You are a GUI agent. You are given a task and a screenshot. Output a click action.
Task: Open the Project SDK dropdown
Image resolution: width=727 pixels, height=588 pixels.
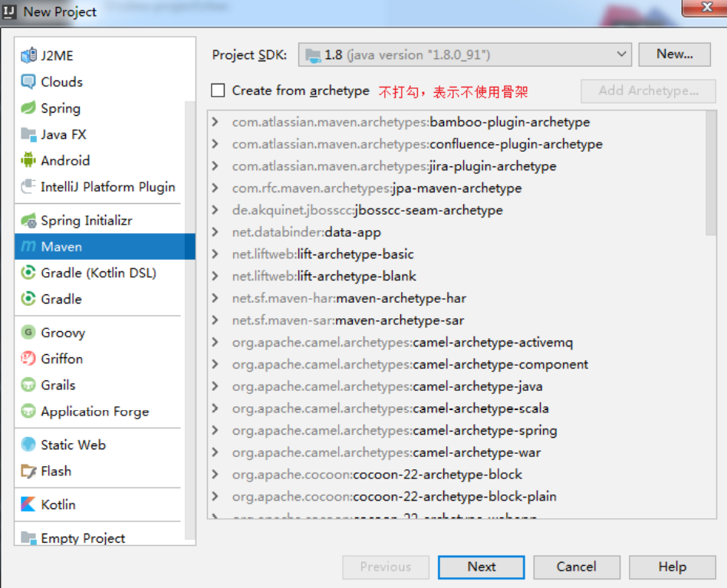tap(465, 54)
